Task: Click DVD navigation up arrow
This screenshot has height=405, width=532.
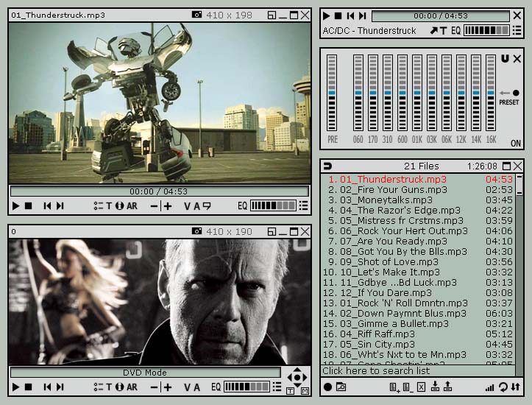Action: point(297,370)
